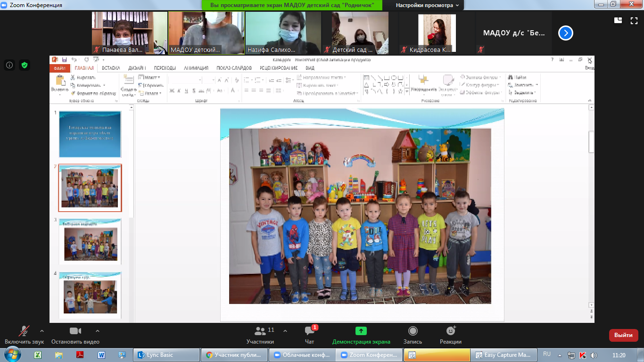Unmute microphone with Включить звук icon
This screenshot has width=644, height=362.
tap(24, 331)
